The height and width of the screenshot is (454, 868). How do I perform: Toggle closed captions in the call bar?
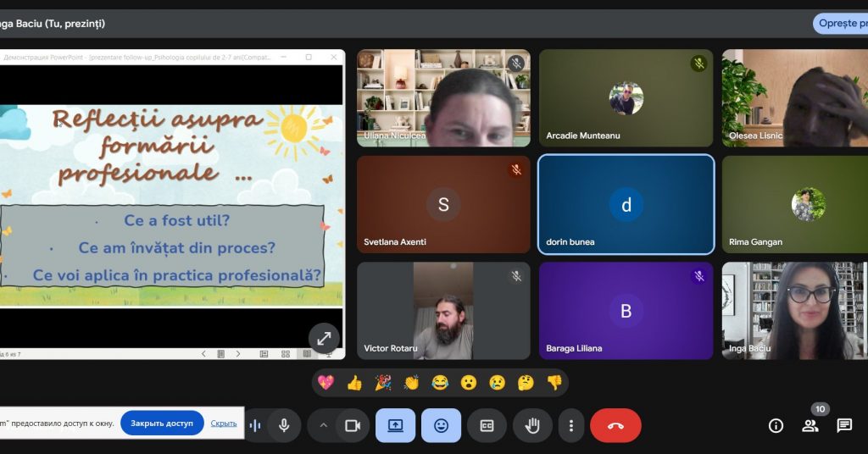(487, 425)
